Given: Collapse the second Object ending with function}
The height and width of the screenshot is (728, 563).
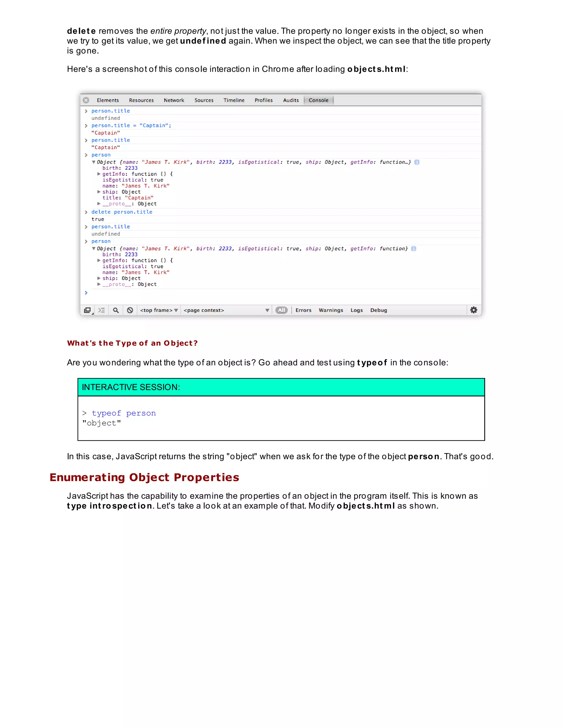Looking at the screenshot, I should click(x=94, y=249).
